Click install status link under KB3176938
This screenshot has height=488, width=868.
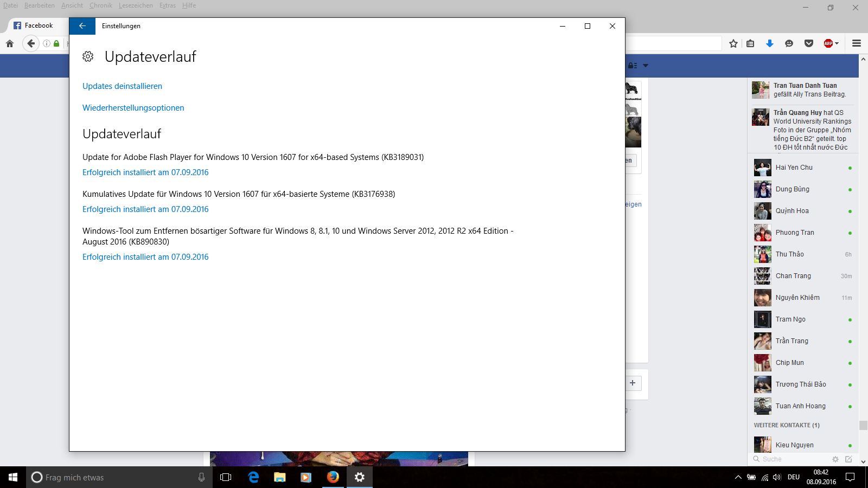[145, 209]
